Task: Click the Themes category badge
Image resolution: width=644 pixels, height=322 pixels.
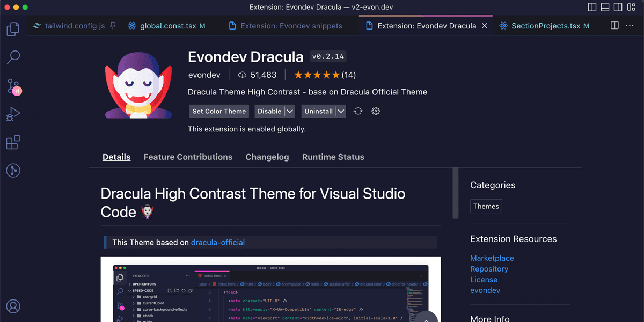Action: (x=486, y=206)
